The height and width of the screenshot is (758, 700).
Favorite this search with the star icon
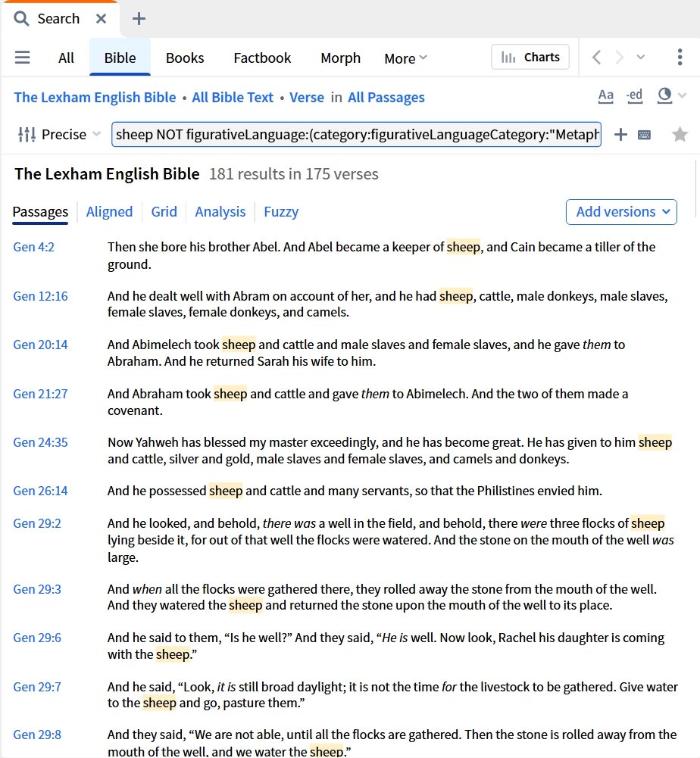point(680,134)
